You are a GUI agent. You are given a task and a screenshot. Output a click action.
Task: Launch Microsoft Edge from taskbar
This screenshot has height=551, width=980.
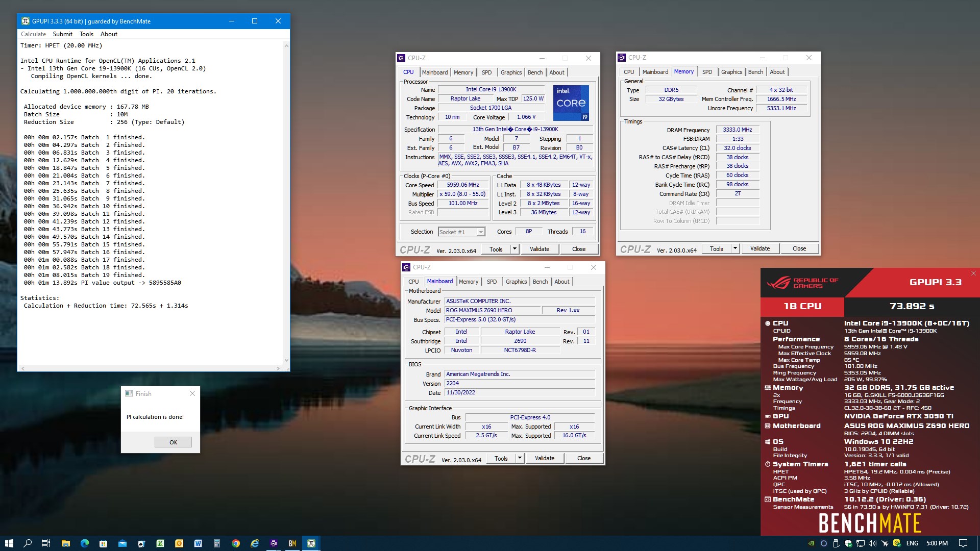click(x=84, y=543)
